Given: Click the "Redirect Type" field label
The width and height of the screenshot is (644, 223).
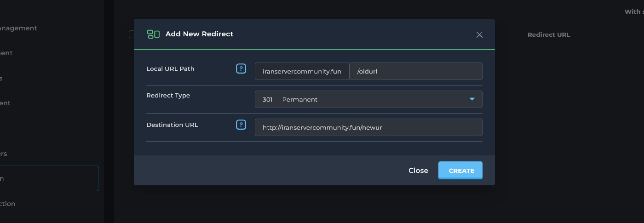Looking at the screenshot, I should [x=168, y=96].
